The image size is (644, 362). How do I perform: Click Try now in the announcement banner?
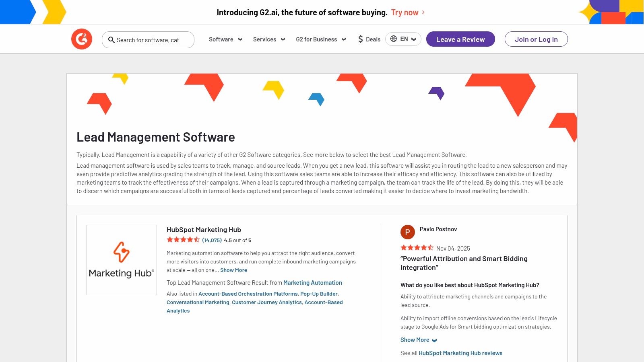(405, 12)
